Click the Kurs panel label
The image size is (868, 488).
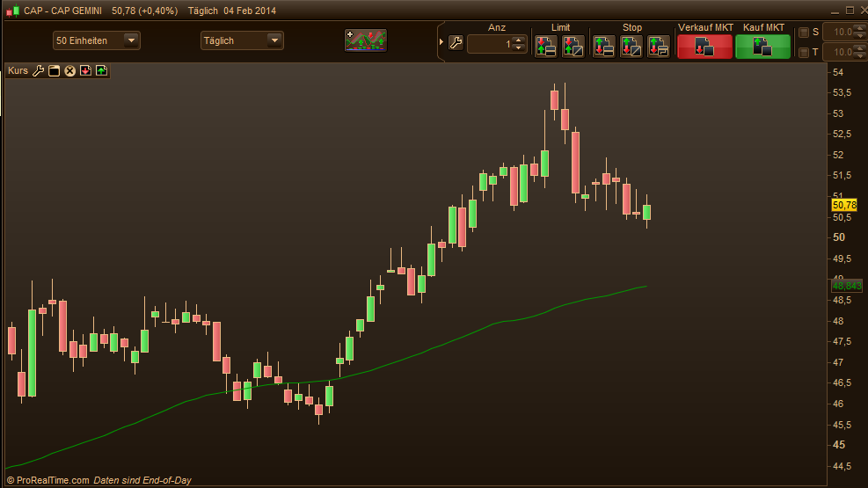click(18, 71)
